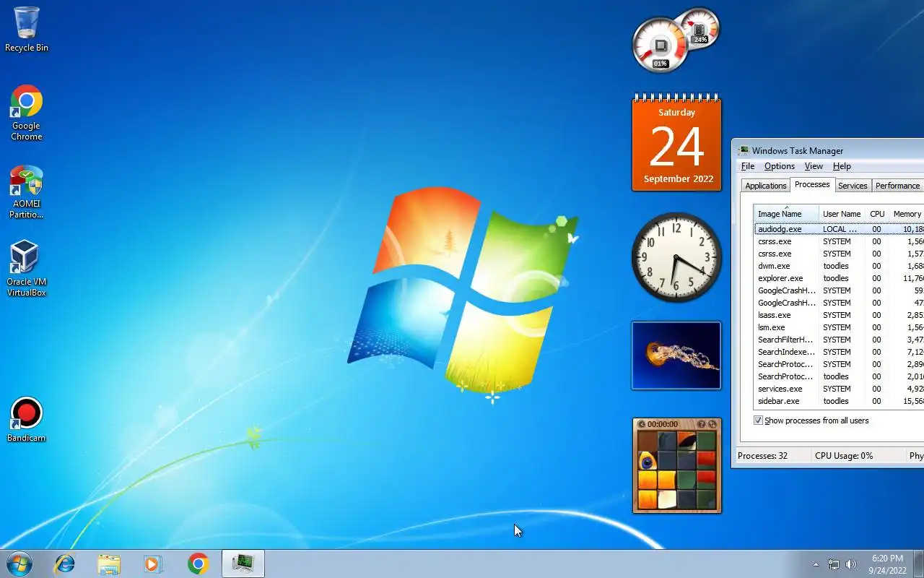Toggle Show processes from all users checkbox
924x578 pixels.
click(x=758, y=420)
